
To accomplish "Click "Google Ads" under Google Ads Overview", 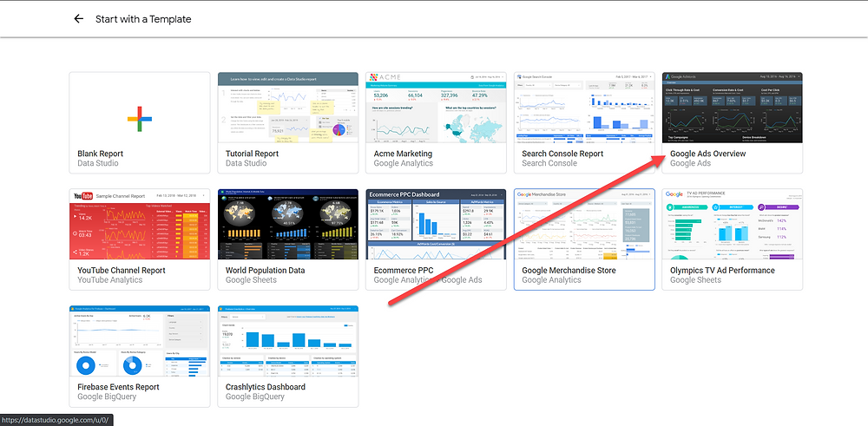I will pos(690,163).
